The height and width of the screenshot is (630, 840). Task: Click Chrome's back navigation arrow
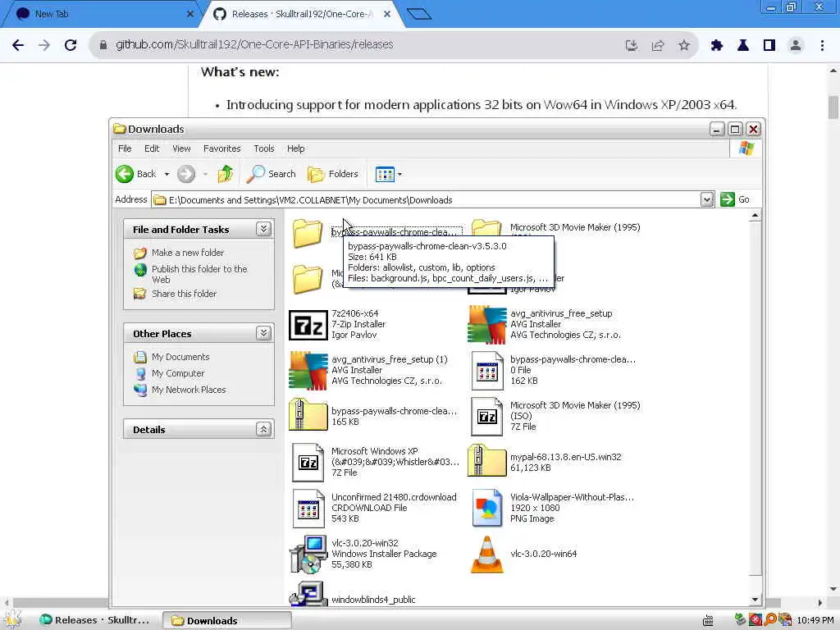[18, 45]
